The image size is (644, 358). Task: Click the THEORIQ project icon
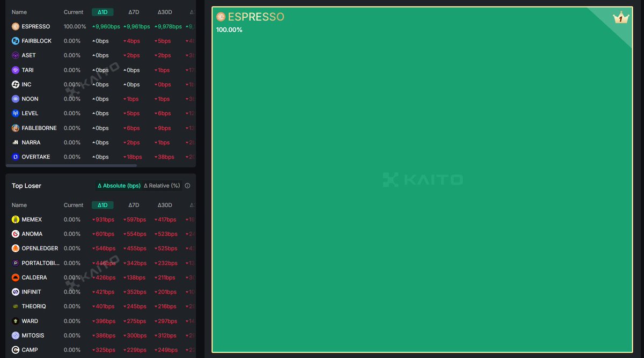pos(16,306)
